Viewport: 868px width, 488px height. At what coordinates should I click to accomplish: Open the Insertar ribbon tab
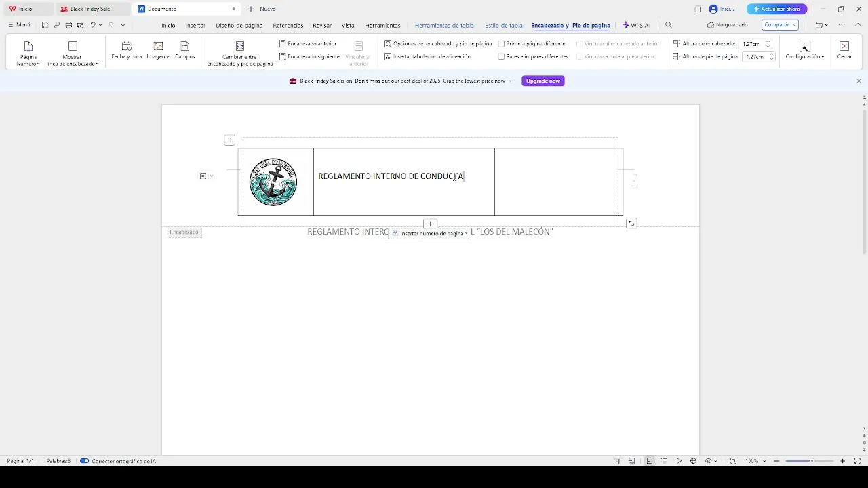196,25
